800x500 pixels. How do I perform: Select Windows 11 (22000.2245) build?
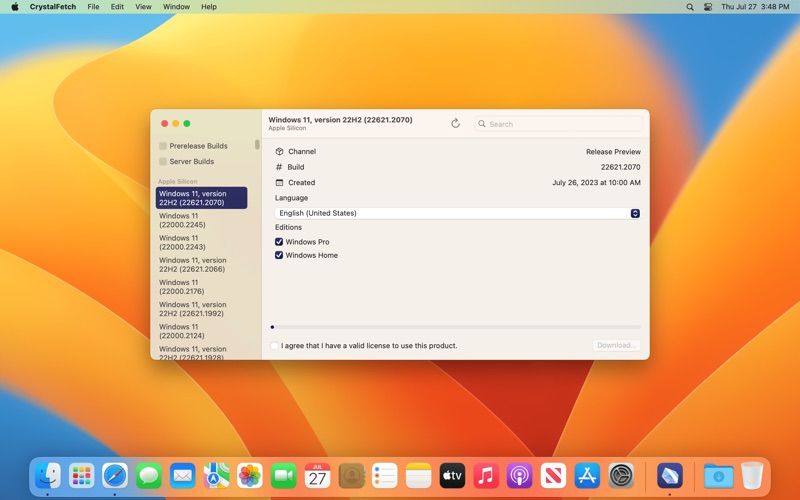pyautogui.click(x=202, y=220)
